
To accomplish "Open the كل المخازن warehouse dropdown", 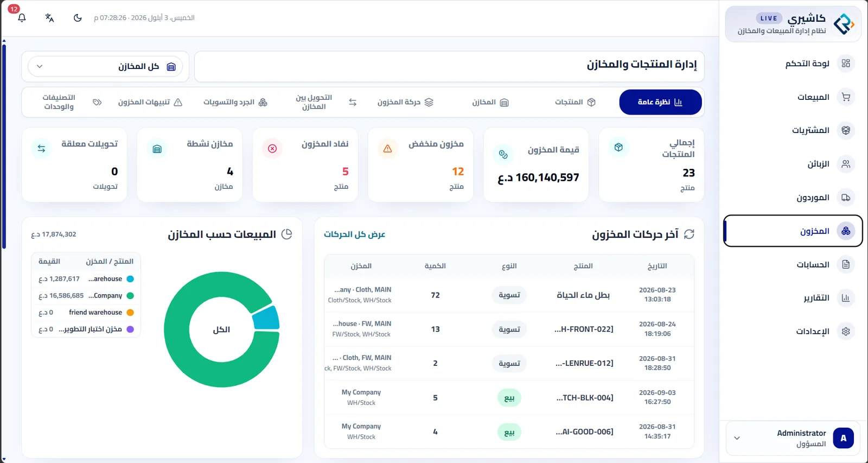I will click(x=105, y=67).
